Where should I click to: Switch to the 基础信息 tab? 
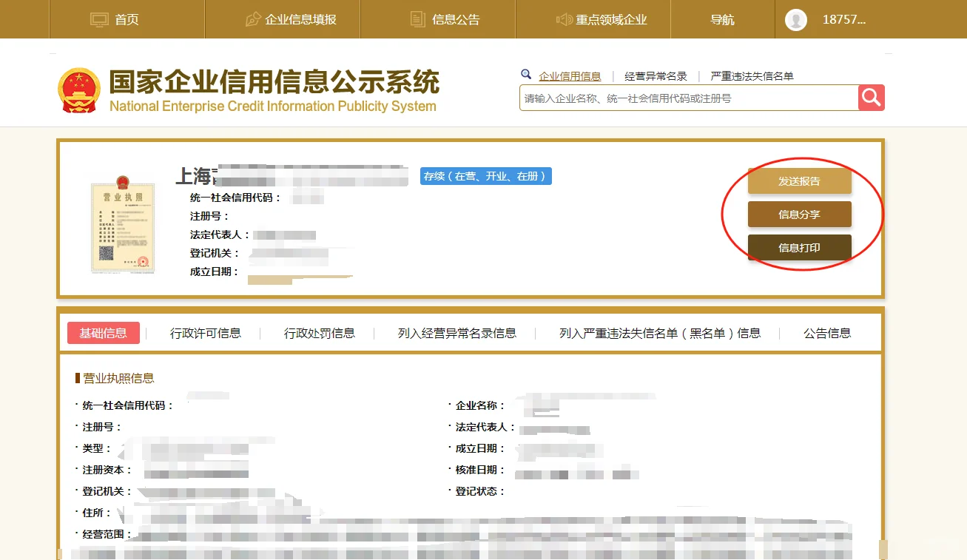[x=103, y=333]
